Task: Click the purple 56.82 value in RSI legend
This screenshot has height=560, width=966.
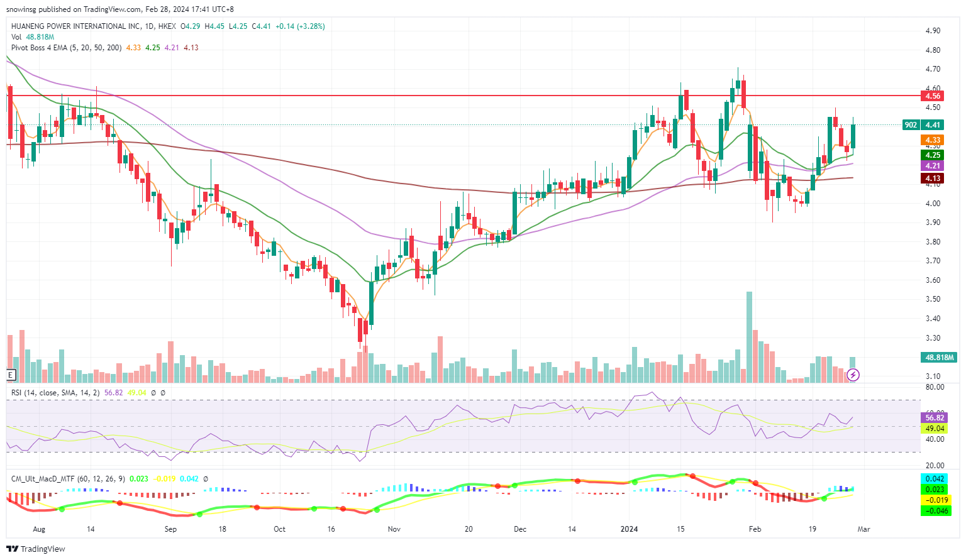Action: (x=113, y=393)
